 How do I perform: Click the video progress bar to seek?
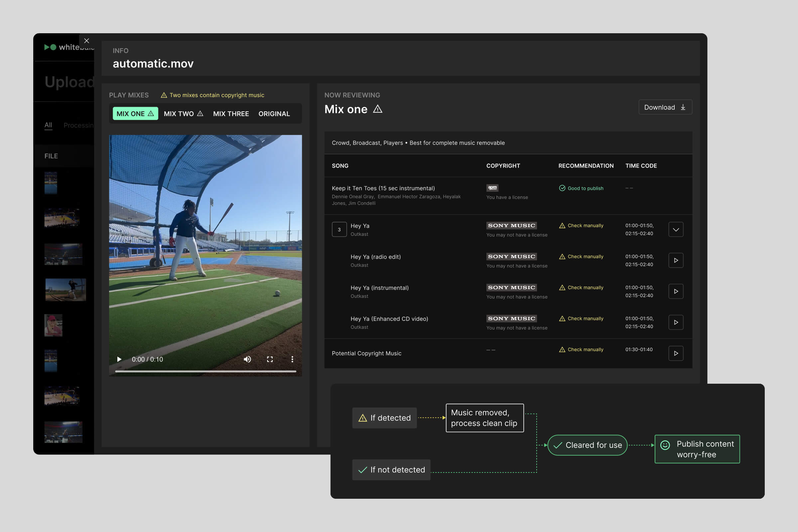click(205, 371)
